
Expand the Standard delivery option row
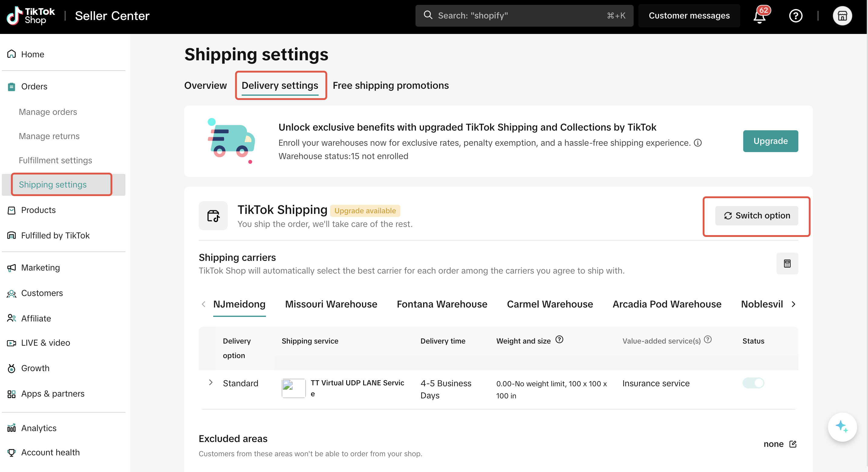[210, 383]
